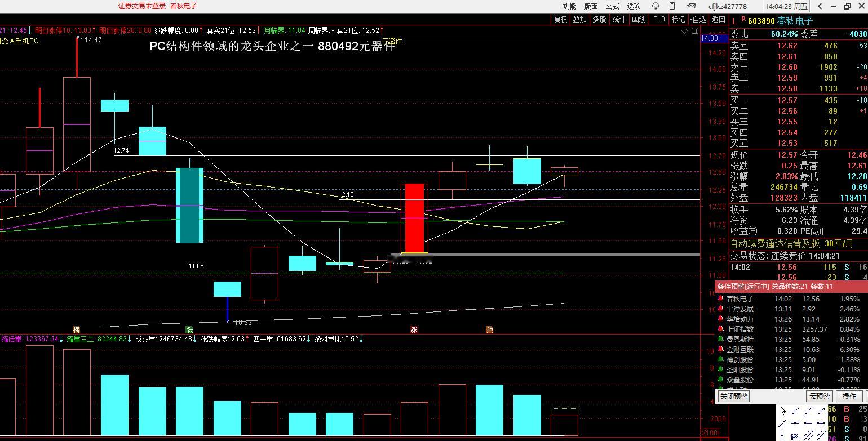Click the 统计 statistics button

[619, 19]
